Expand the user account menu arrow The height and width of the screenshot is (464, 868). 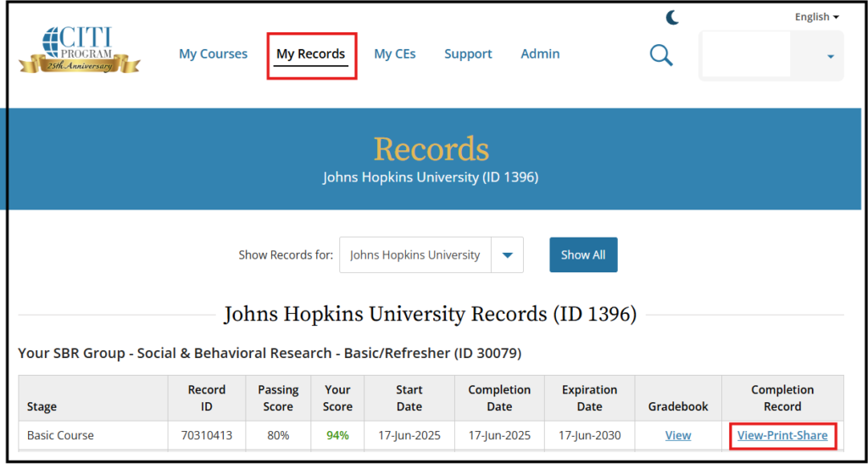click(x=831, y=57)
